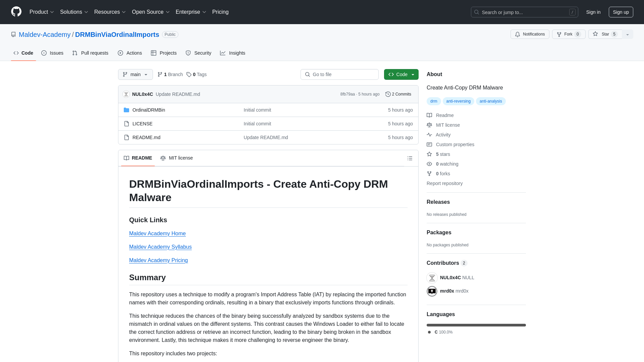
Task: Open the Projects tab
Action: (x=164, y=53)
